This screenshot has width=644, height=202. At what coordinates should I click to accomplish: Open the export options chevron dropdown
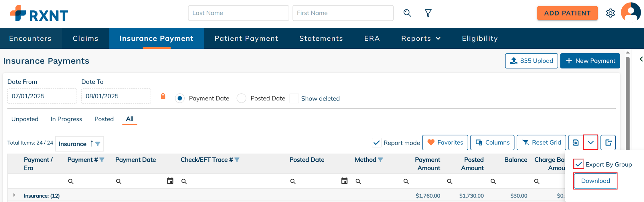[591, 142]
